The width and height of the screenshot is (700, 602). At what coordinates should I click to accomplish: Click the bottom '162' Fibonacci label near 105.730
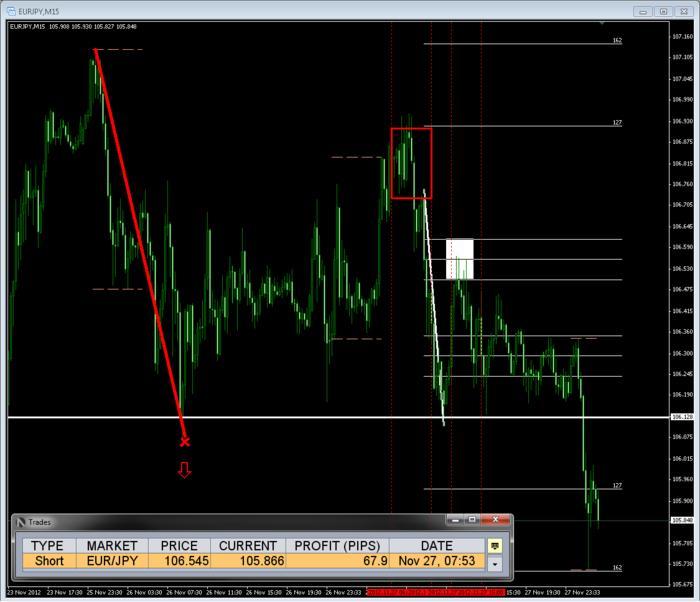[617, 568]
